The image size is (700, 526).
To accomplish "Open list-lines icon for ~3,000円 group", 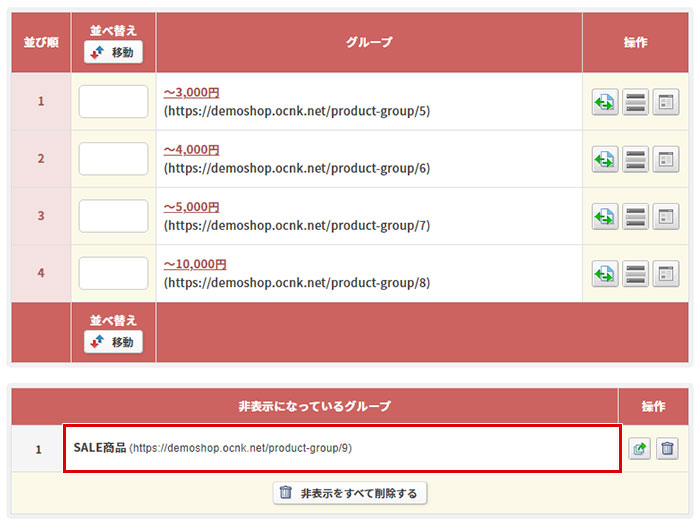I will pos(635,102).
